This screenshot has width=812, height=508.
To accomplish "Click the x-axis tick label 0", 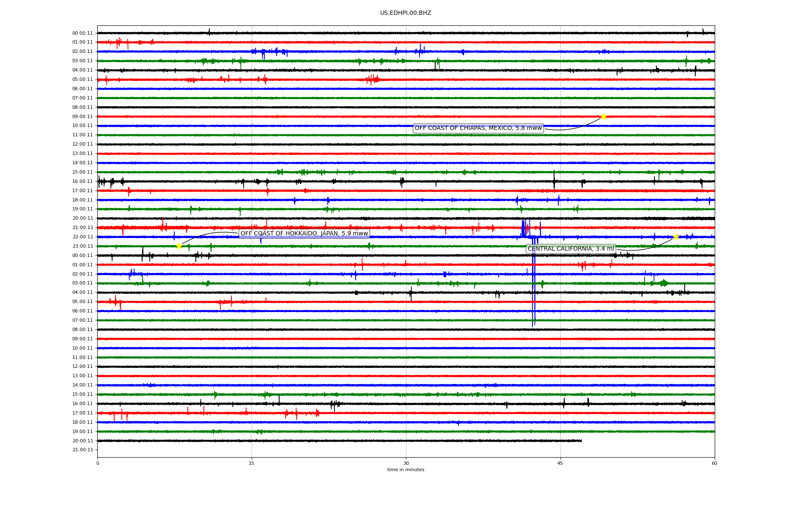I will point(98,463).
